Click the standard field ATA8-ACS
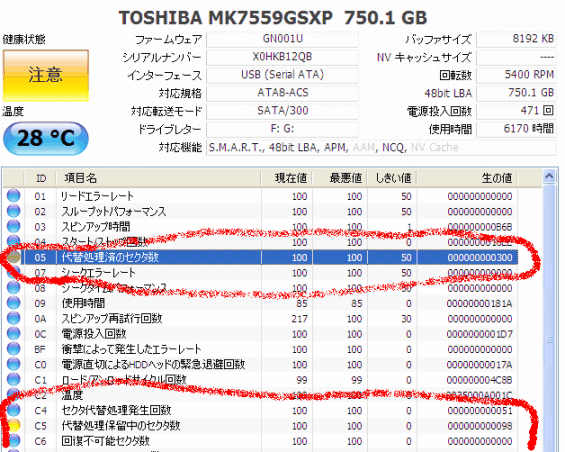 point(282,93)
